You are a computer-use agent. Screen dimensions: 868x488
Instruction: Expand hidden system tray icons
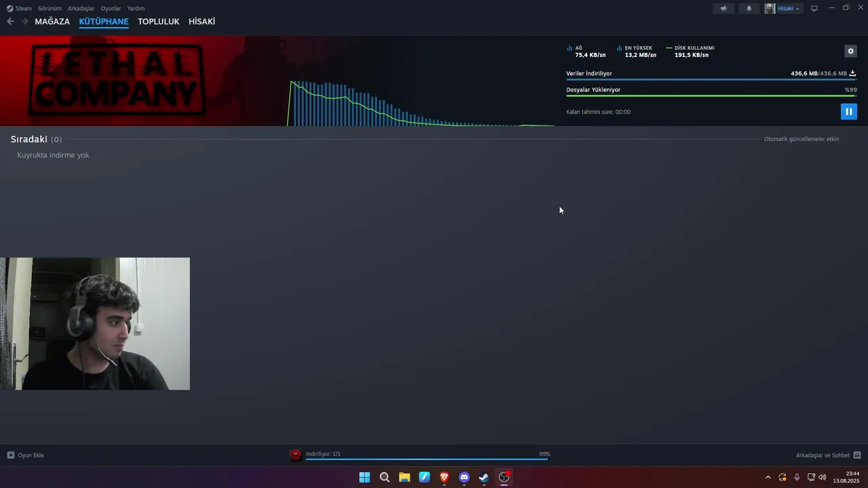point(768,477)
